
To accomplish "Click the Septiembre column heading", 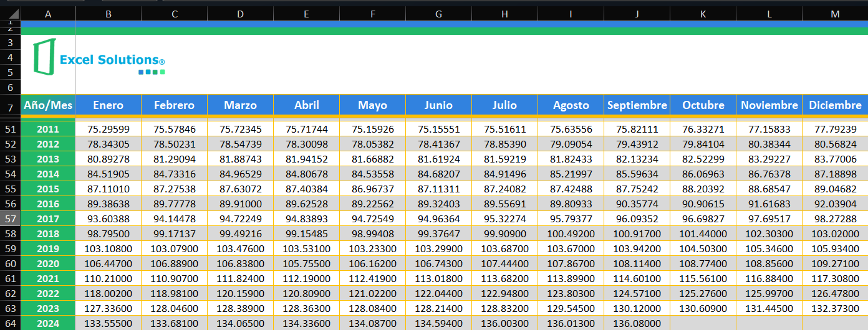I will (x=637, y=105).
